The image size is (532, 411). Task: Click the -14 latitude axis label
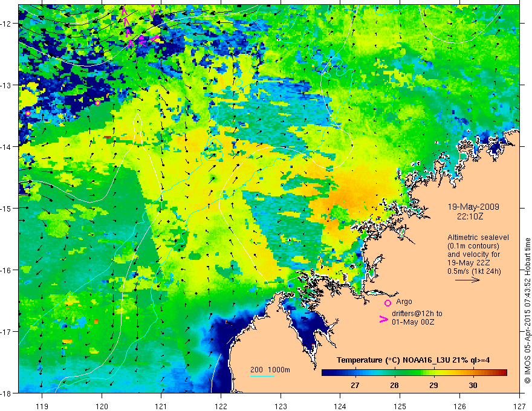tap(6, 147)
